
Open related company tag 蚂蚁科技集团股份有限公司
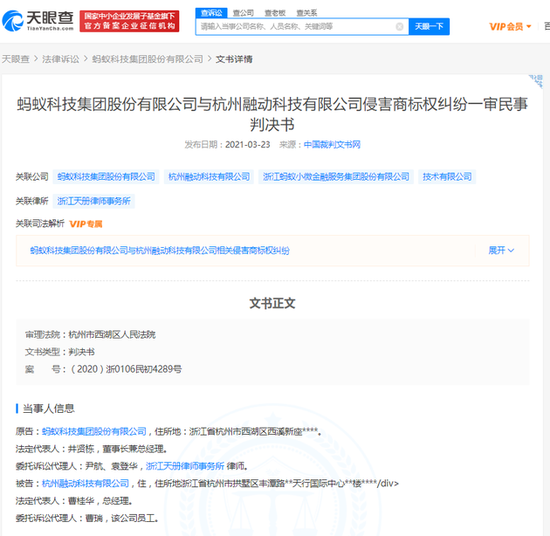click(106, 177)
